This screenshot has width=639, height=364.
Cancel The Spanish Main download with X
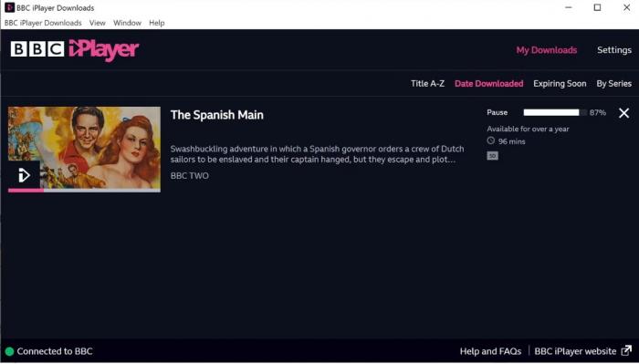tap(623, 113)
